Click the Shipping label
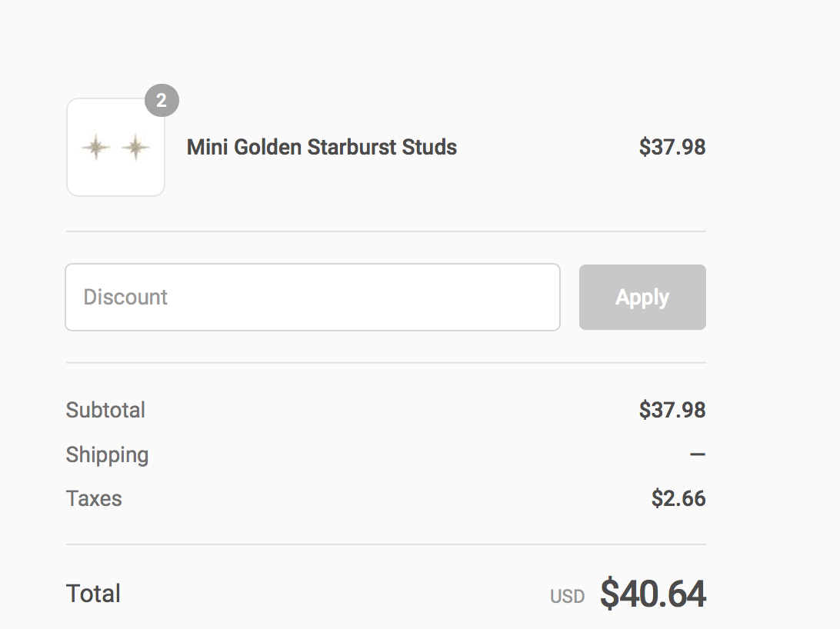This screenshot has height=629, width=840. (107, 454)
